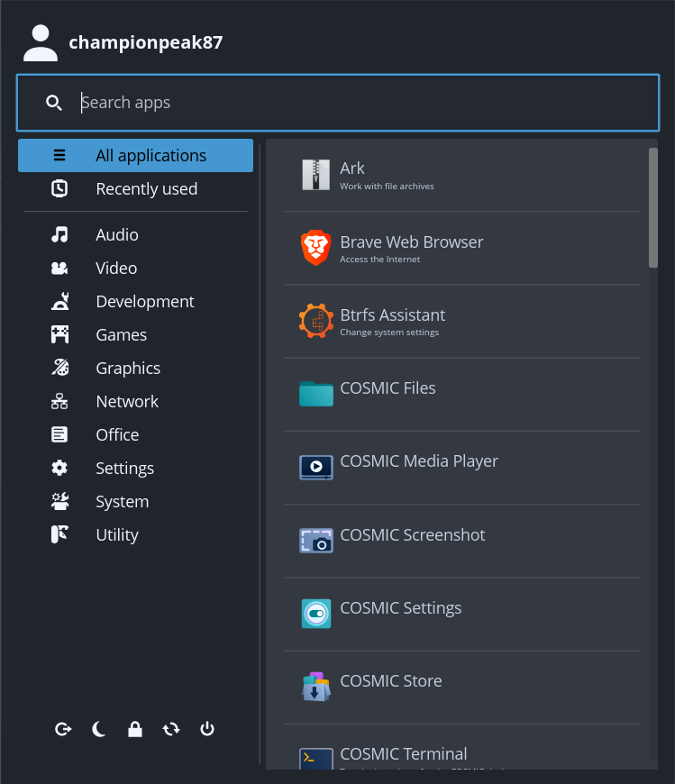Click the championpeak87 username
The height and width of the screenshot is (784, 675).
coord(145,43)
